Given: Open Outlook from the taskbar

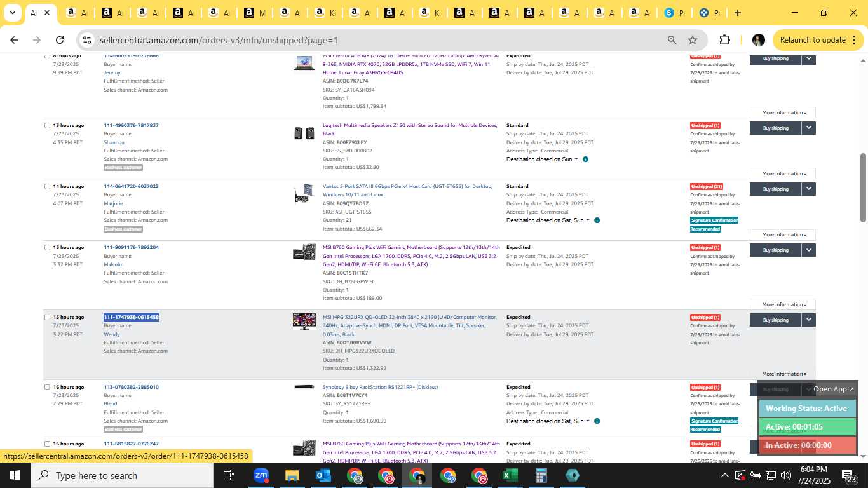Looking at the screenshot, I should [x=323, y=475].
